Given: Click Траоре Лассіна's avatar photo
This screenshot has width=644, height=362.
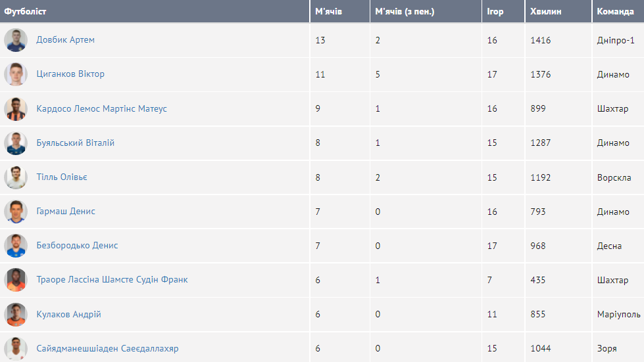Looking at the screenshot, I should (16, 280).
